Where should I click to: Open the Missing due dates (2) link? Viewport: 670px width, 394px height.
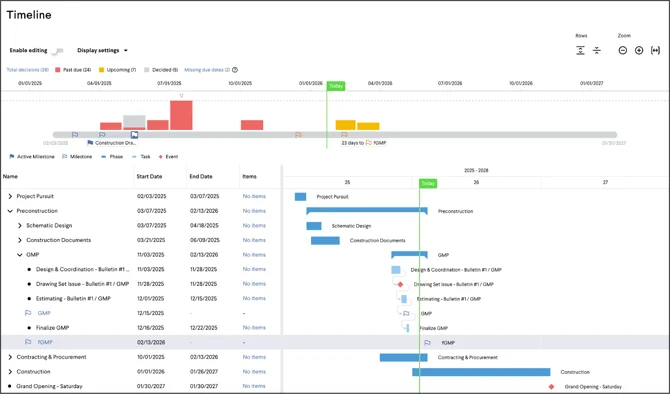click(x=207, y=70)
